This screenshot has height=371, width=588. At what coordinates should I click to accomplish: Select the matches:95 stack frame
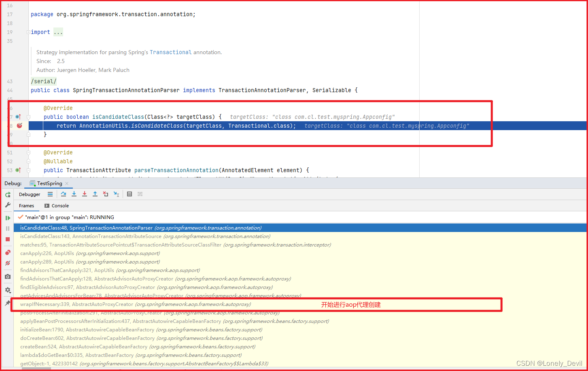click(300, 245)
